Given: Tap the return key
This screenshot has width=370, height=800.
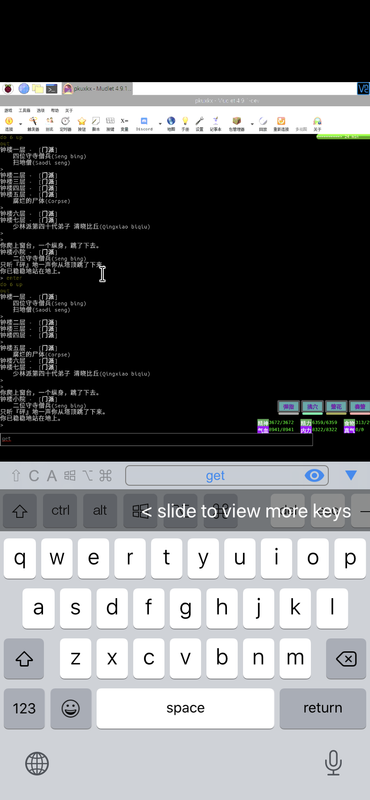Looking at the screenshot, I should [x=323, y=708].
